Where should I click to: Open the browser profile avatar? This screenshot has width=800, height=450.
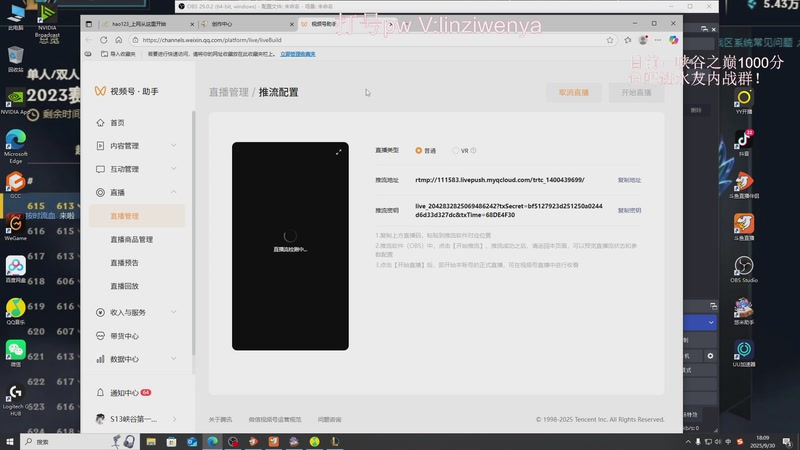click(x=643, y=40)
